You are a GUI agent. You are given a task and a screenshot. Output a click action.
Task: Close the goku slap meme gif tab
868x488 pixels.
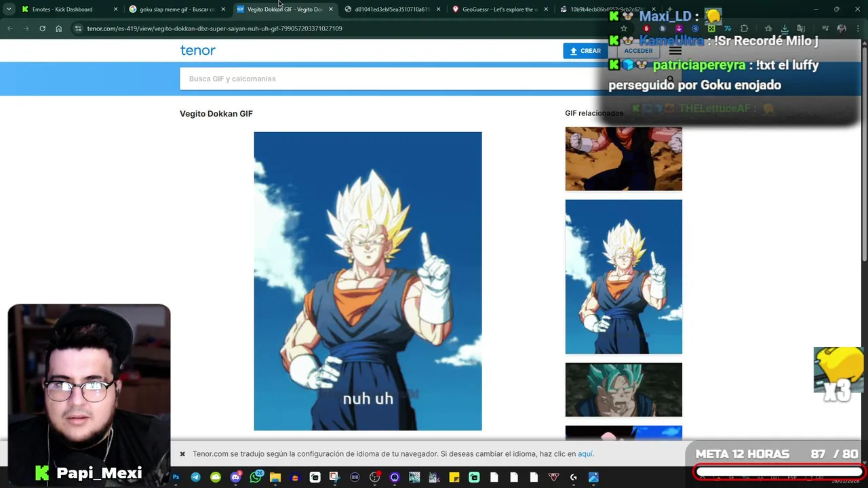point(223,9)
